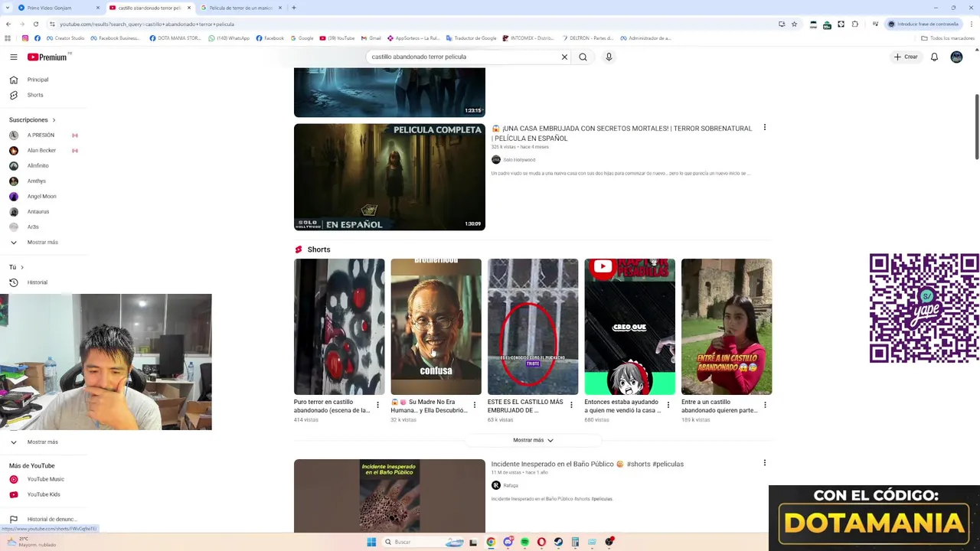Screen dimensions: 980x551
Task: Open YouTube Kids link
Action: [44, 494]
